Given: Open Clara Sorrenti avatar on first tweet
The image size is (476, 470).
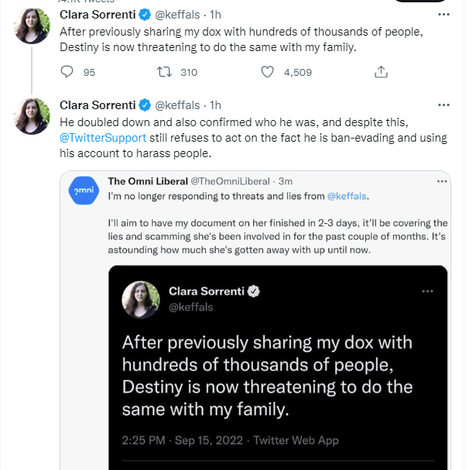Looking at the screenshot, I should 33,26.
